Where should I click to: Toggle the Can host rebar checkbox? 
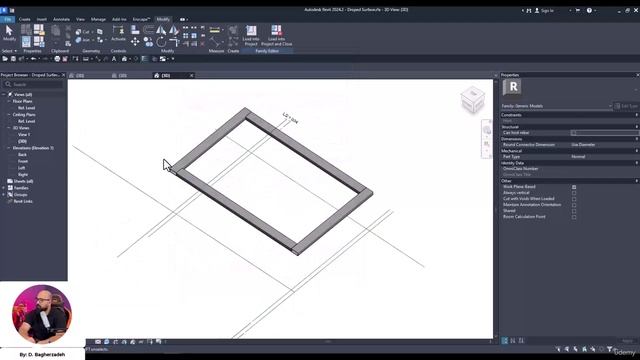(574, 133)
